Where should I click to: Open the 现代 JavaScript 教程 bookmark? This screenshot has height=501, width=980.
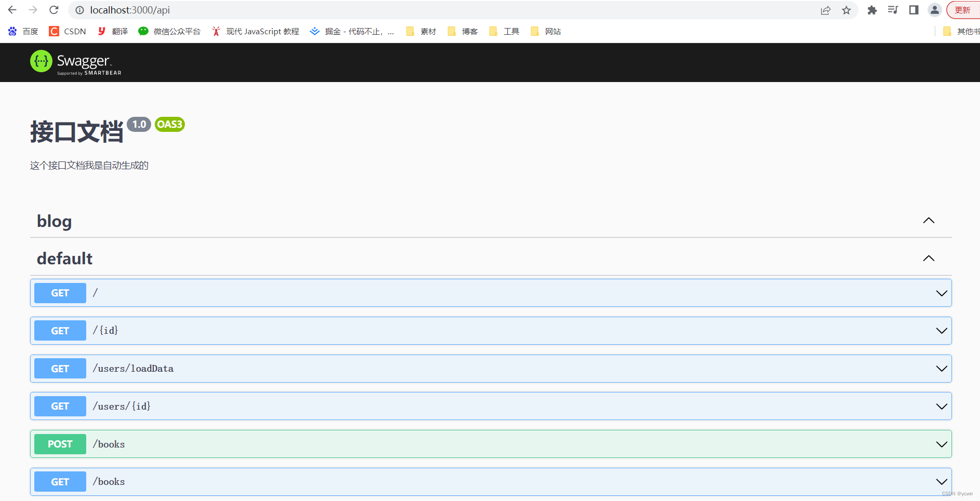pos(256,32)
